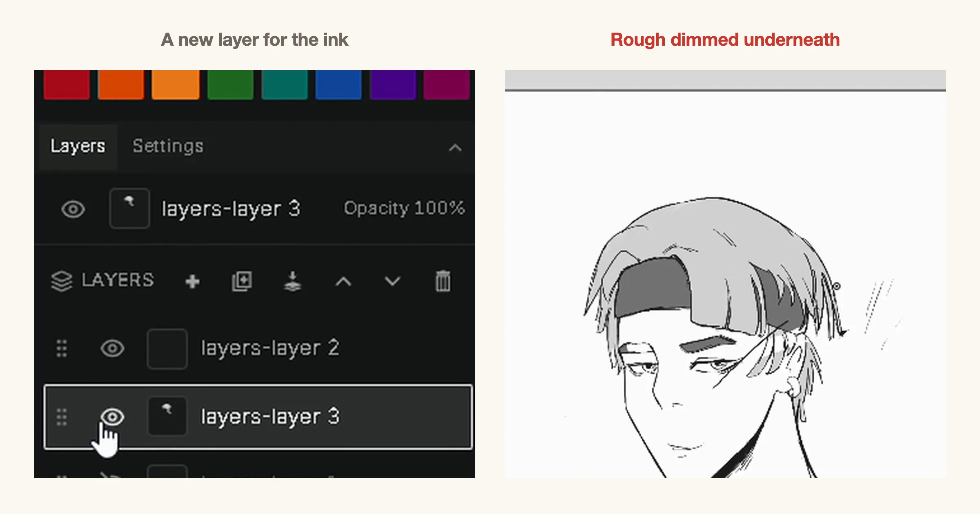Switch to the Layers tab

(x=78, y=146)
